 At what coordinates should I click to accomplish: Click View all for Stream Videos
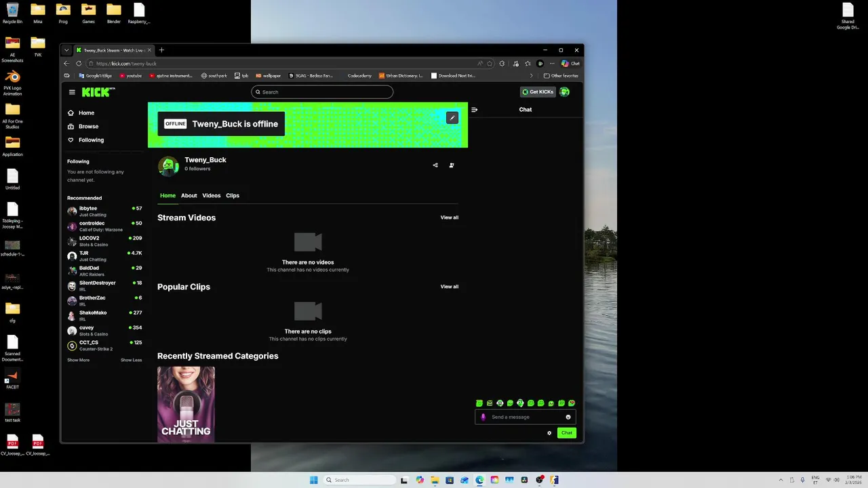[x=449, y=218]
